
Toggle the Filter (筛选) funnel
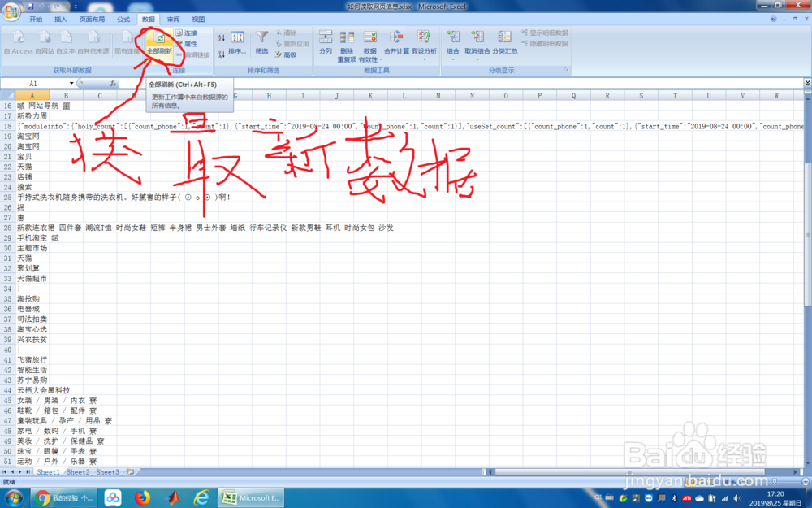tap(262, 42)
